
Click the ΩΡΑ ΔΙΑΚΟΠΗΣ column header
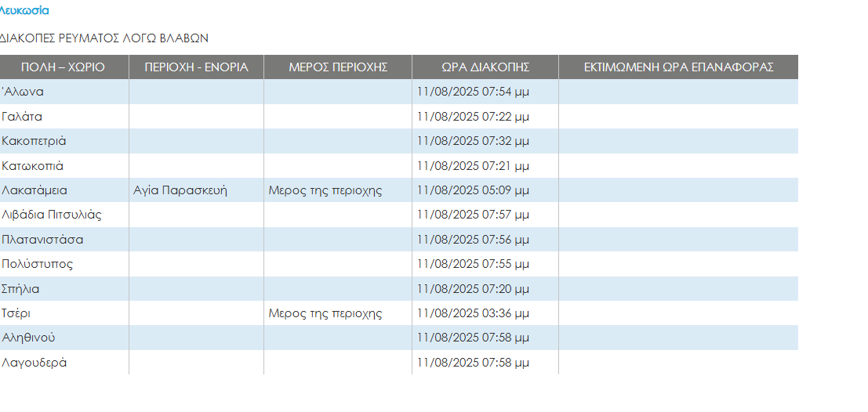[485, 67]
